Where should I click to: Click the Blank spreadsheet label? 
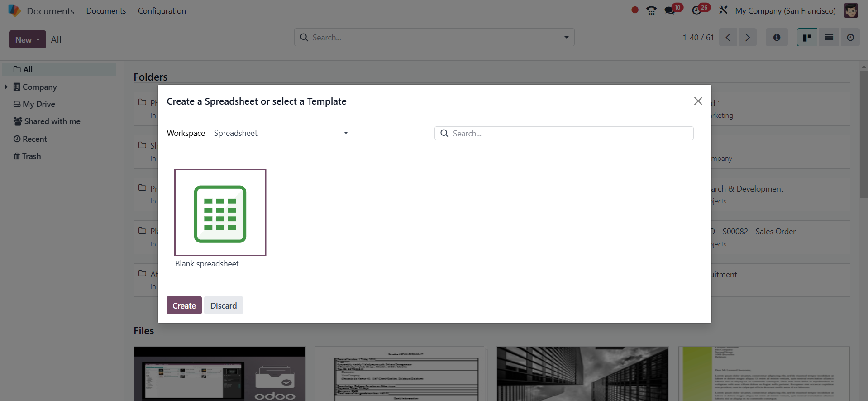(x=207, y=264)
